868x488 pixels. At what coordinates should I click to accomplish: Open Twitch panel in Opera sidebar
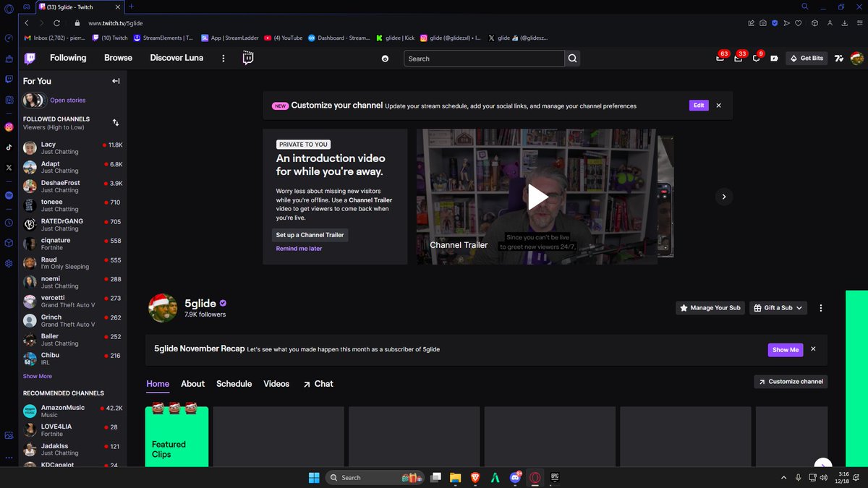(x=9, y=79)
